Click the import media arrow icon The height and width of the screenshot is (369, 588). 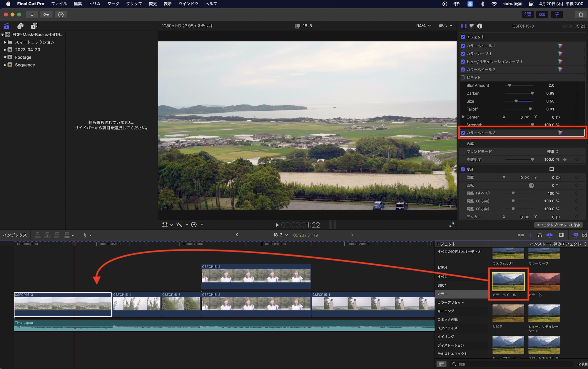coord(32,14)
